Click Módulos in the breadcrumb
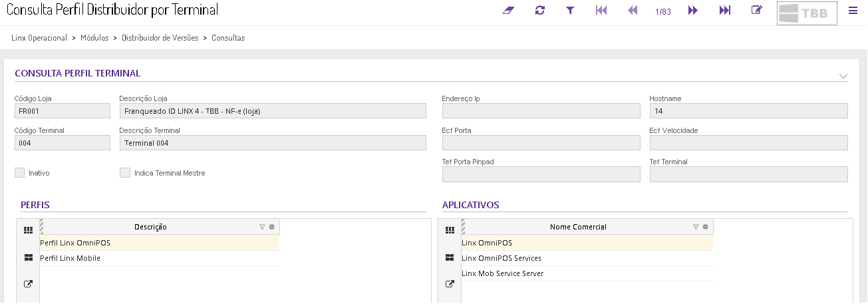868x304 pixels. (94, 38)
